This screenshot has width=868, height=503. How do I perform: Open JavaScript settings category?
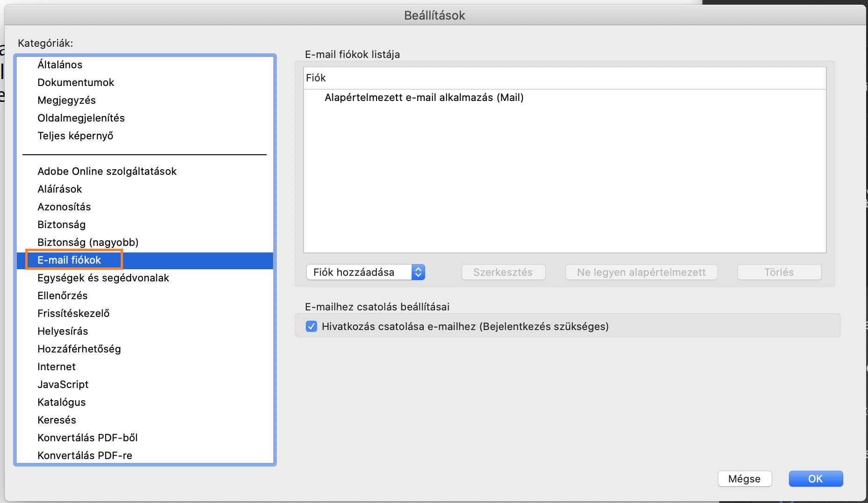pyautogui.click(x=145, y=384)
